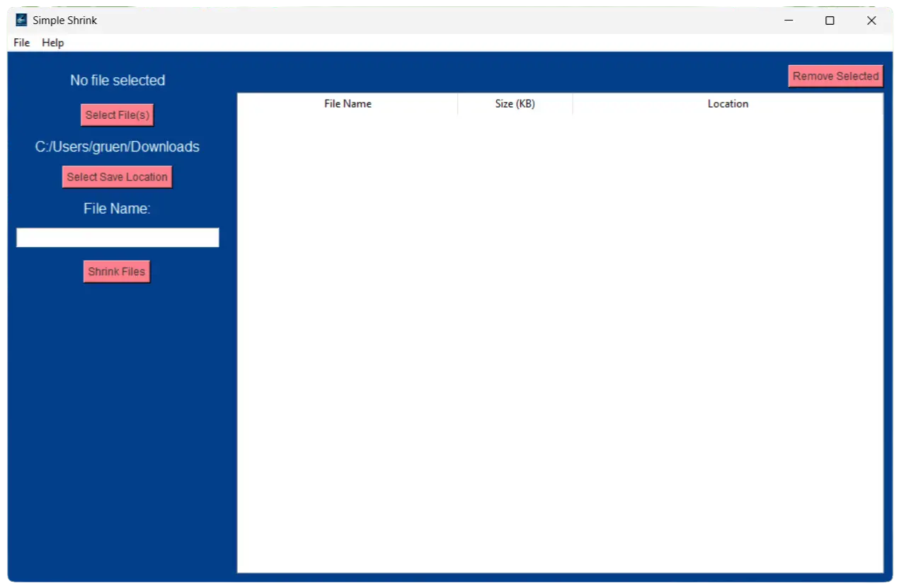Open the Help menu
Image resolution: width=899 pixels, height=588 pixels.
(x=53, y=42)
